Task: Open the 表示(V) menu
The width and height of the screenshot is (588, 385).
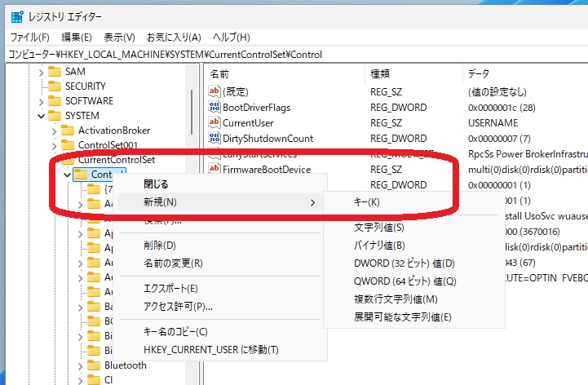Action: (x=119, y=38)
